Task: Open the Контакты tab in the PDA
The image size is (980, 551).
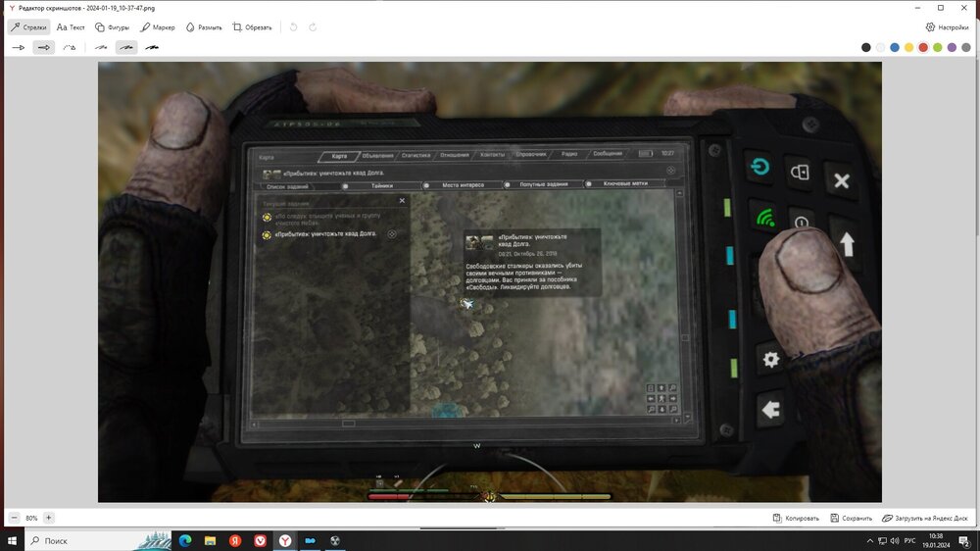Action: point(492,155)
